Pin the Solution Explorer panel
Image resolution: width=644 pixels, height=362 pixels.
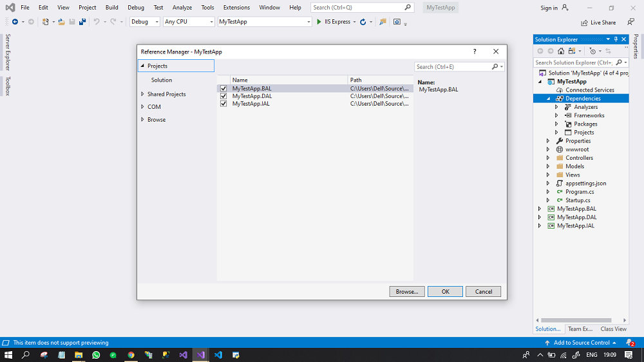pyautogui.click(x=616, y=39)
